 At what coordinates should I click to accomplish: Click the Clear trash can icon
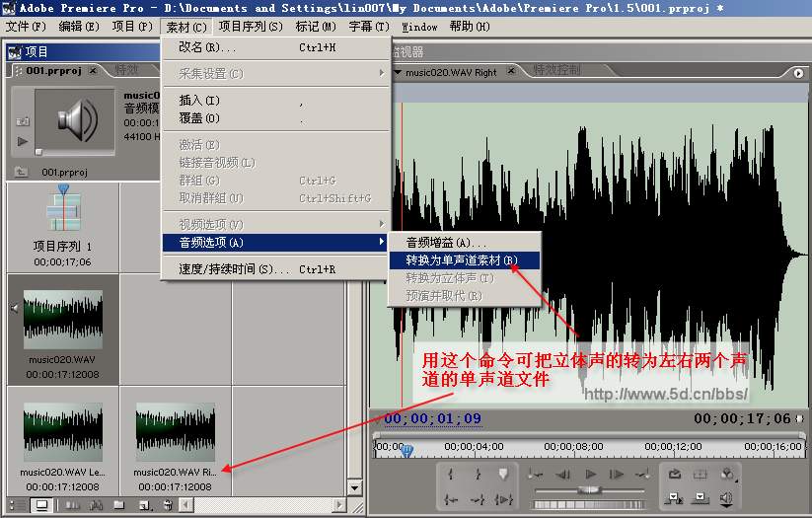click(x=168, y=504)
